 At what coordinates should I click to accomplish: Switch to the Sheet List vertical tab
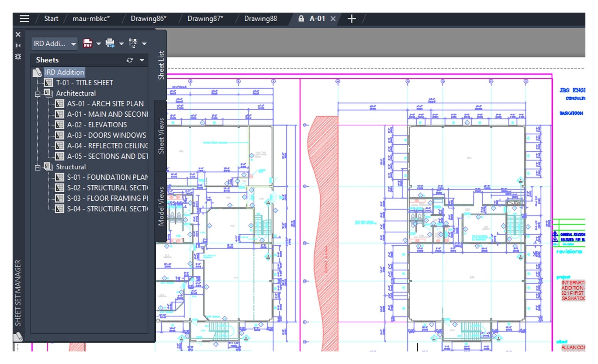tap(161, 65)
